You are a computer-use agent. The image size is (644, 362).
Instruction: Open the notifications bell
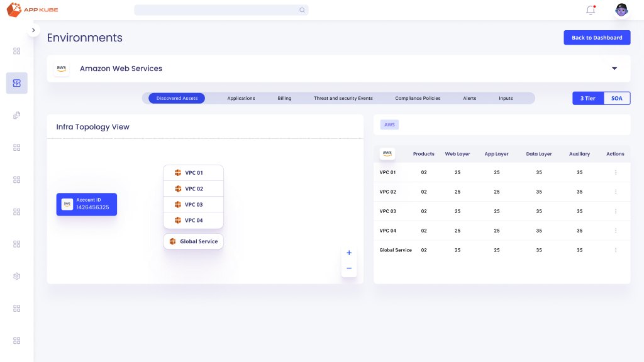(x=591, y=10)
